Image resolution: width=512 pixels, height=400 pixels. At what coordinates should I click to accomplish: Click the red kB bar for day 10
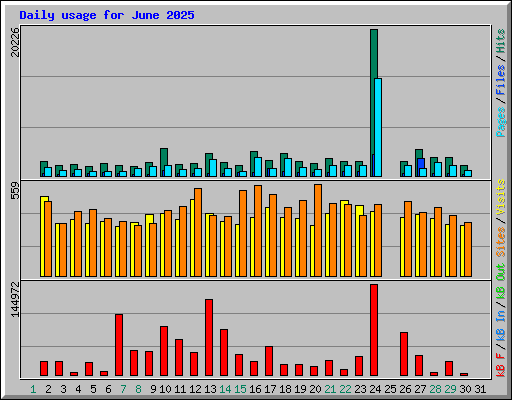(164, 351)
